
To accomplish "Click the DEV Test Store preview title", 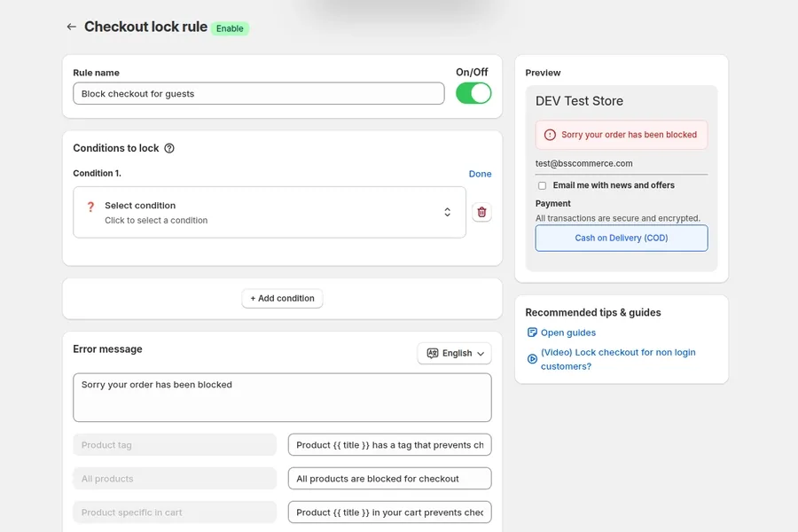I will (x=579, y=101).
